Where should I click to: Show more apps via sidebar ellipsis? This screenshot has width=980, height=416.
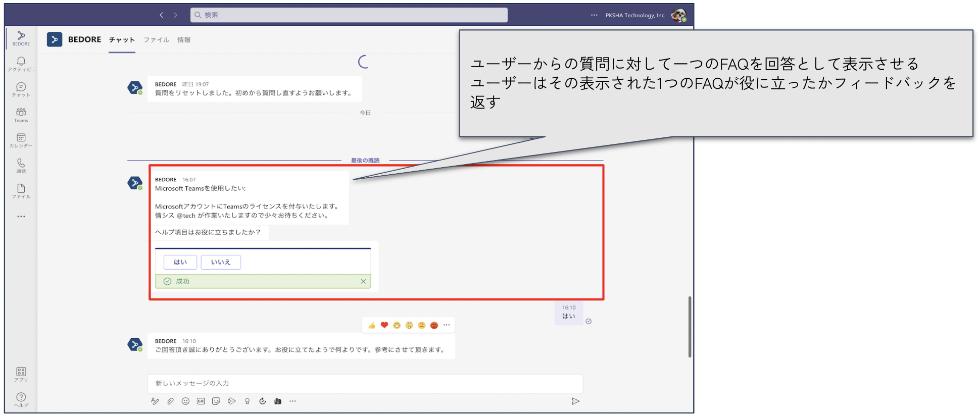[x=21, y=217]
